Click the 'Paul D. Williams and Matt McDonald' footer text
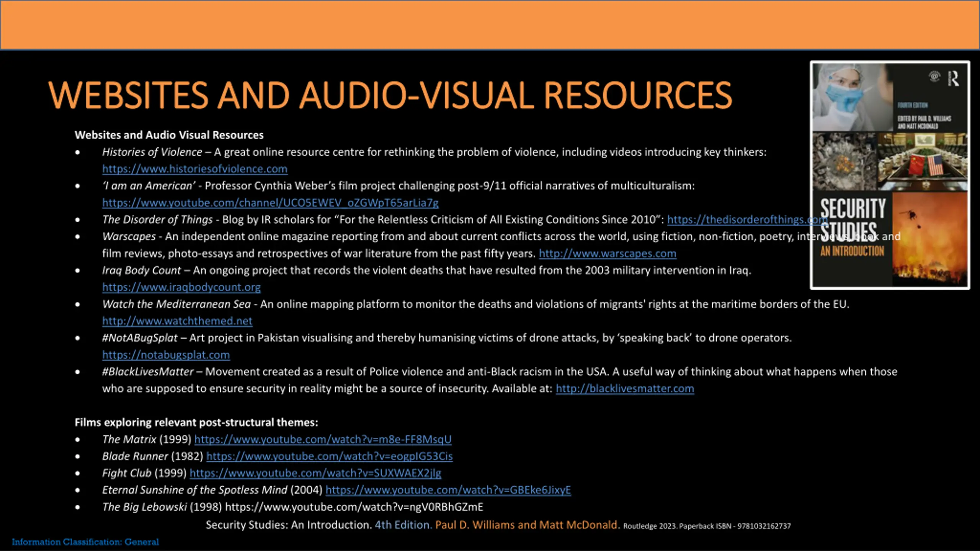The width and height of the screenshot is (980, 551). (x=527, y=525)
